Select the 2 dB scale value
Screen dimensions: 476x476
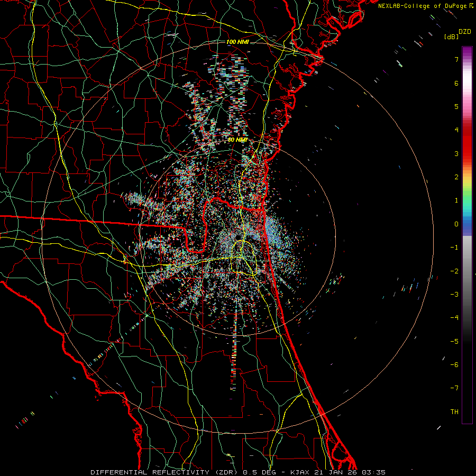[x=456, y=177]
